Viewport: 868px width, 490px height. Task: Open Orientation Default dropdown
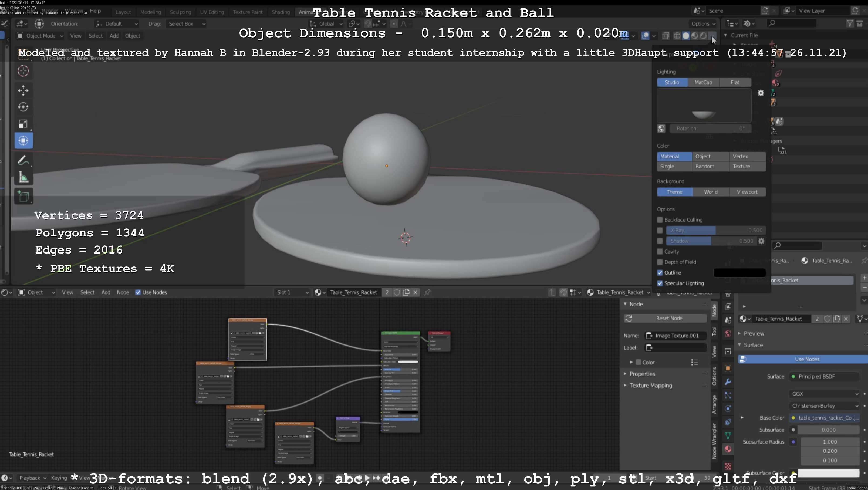tap(117, 23)
